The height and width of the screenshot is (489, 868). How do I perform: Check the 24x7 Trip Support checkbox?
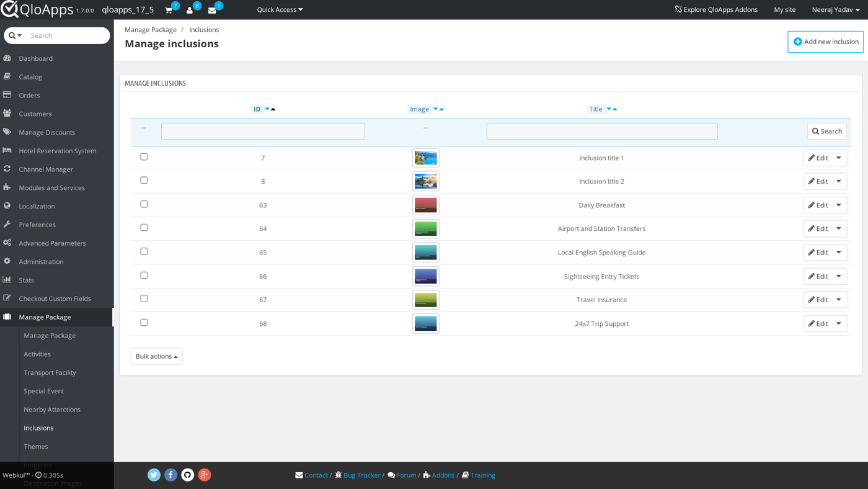tap(144, 323)
